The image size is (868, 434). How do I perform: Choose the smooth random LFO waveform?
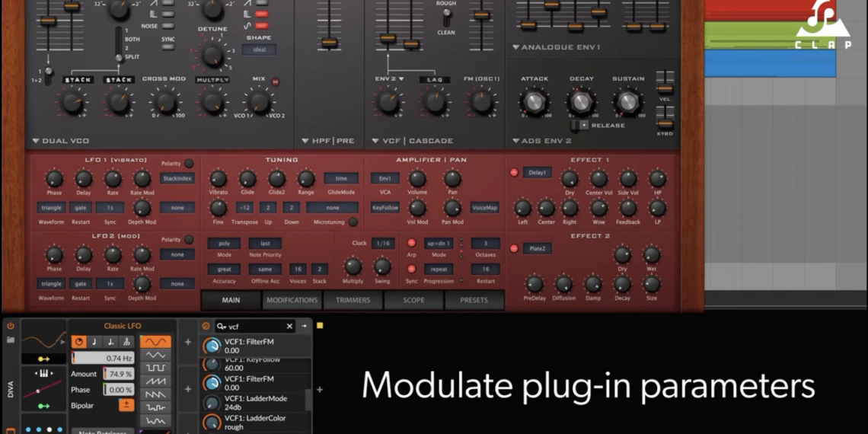point(155,421)
